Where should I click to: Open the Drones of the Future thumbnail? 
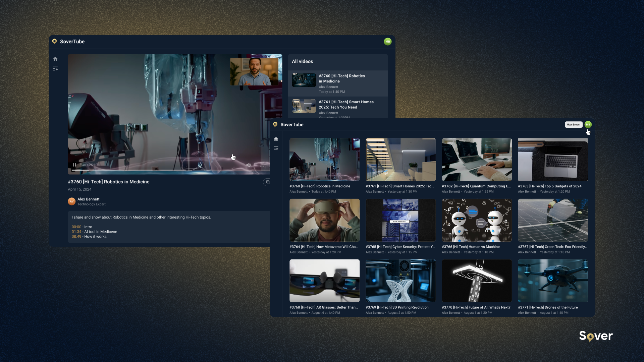click(x=553, y=281)
